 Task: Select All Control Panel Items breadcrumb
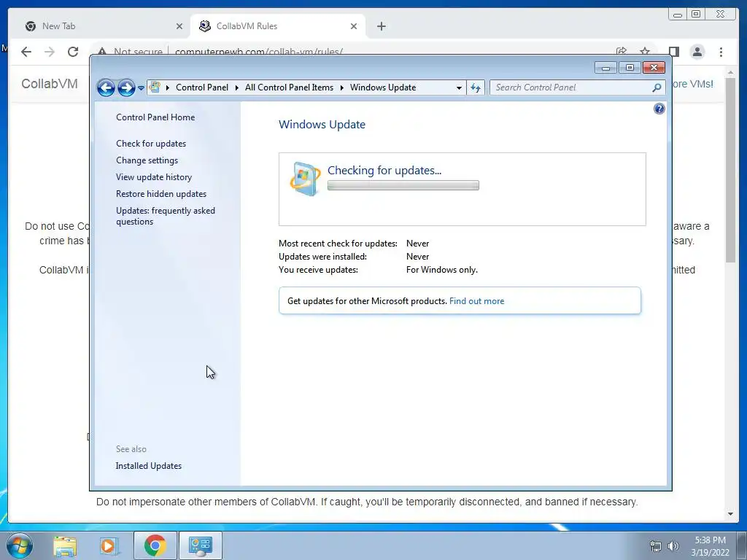[289, 87]
